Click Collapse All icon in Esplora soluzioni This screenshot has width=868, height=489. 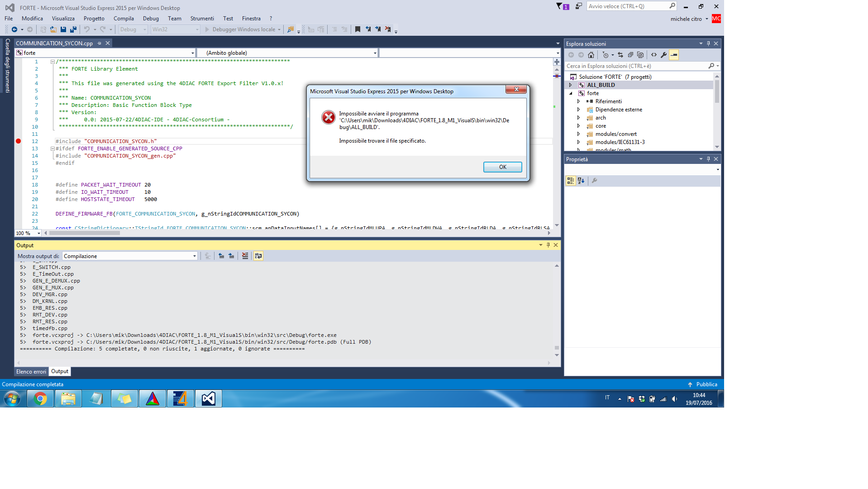point(630,55)
